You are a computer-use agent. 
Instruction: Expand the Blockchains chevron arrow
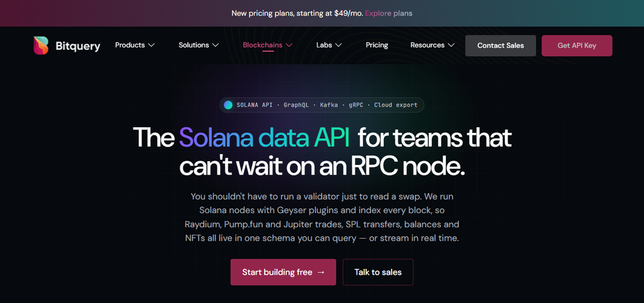coord(289,45)
